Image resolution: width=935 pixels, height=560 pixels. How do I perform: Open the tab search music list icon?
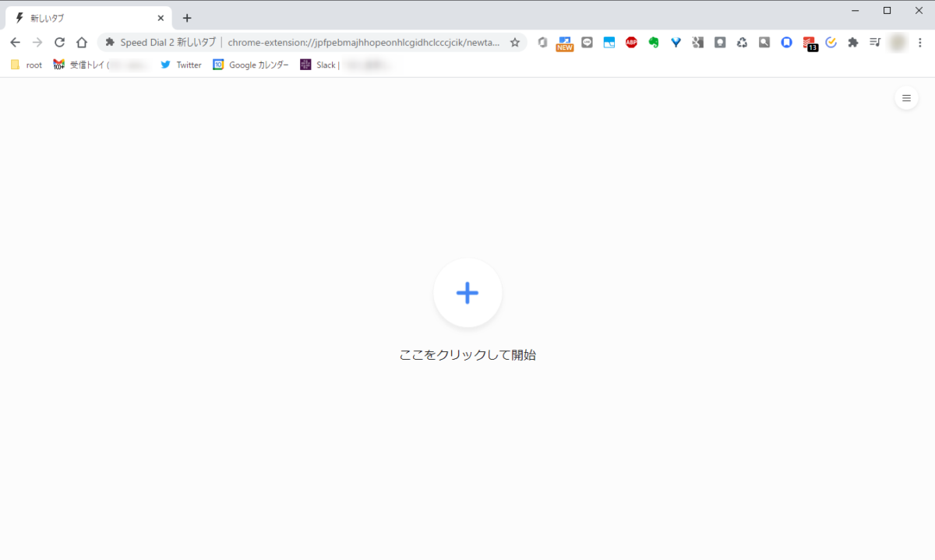[x=875, y=43]
